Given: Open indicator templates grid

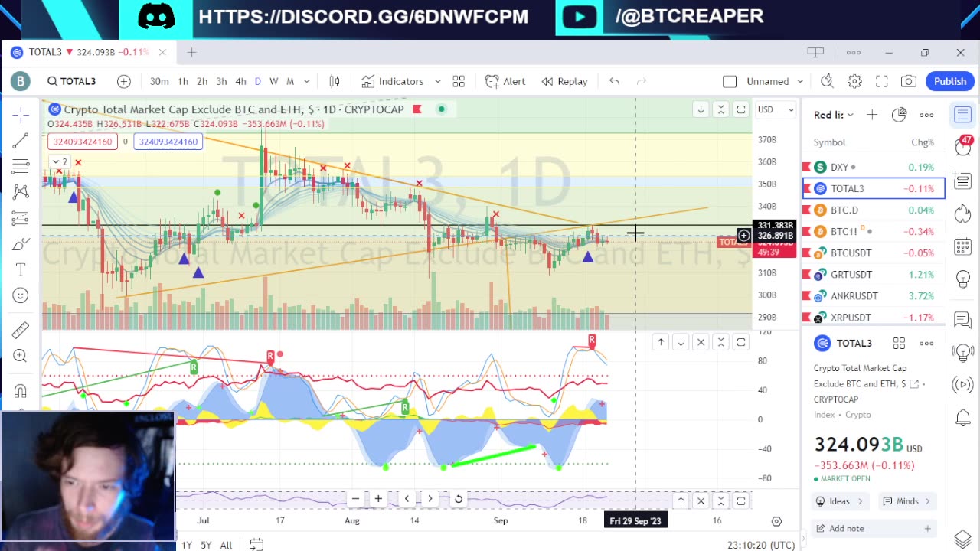Looking at the screenshot, I should coord(459,81).
